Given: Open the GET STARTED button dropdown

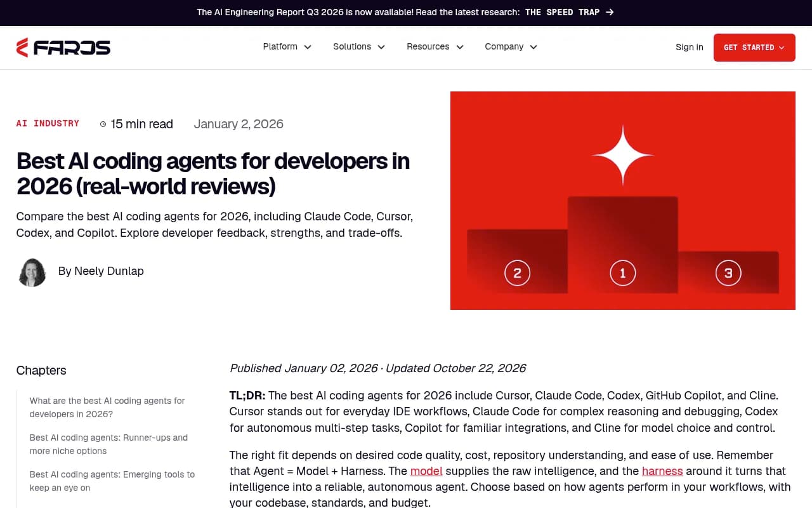Looking at the screenshot, I should [754, 48].
